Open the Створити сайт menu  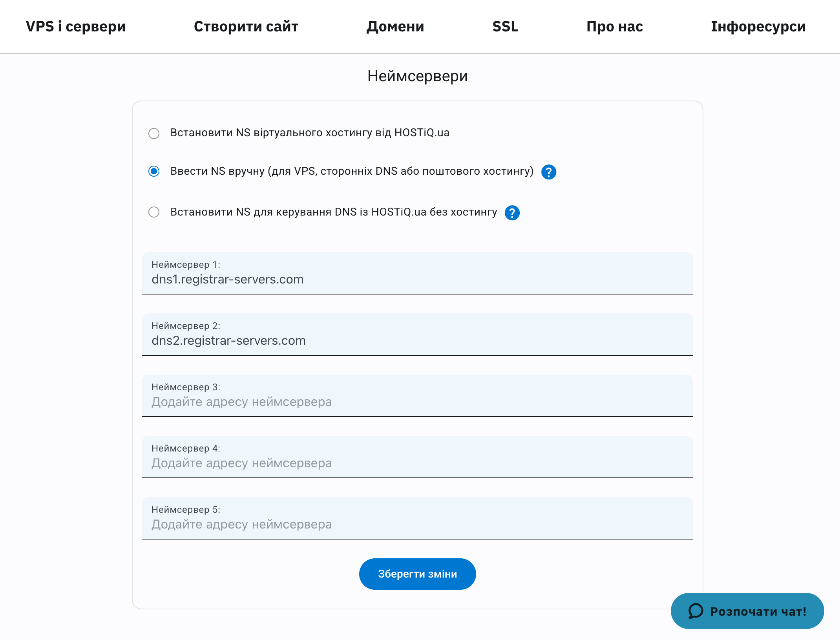click(x=246, y=26)
